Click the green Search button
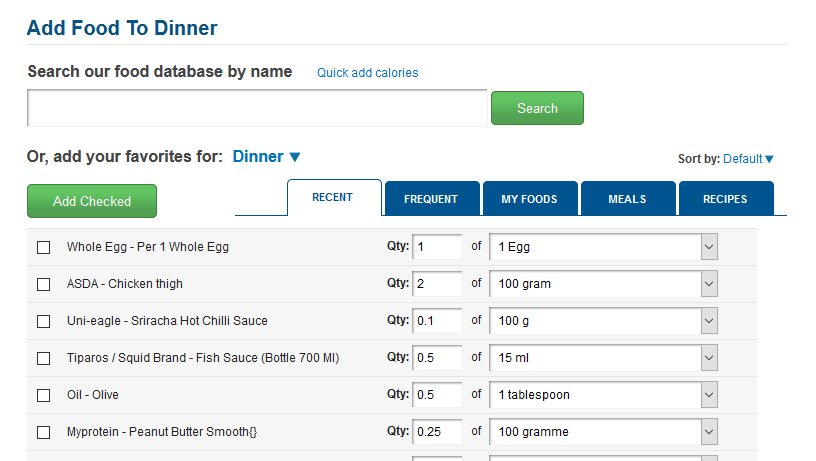Screen dimensions: 816x461 tap(537, 108)
